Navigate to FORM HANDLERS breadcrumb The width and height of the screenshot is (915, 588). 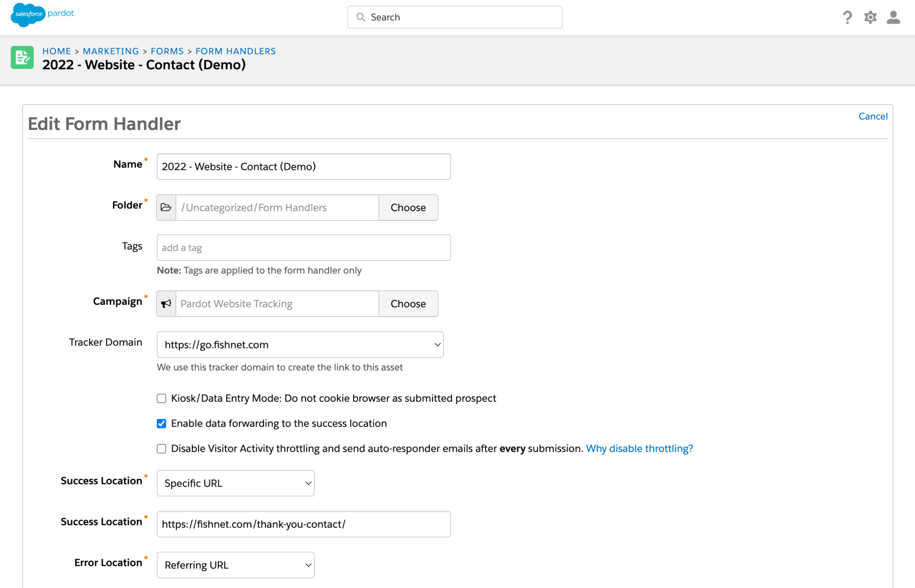click(x=235, y=51)
